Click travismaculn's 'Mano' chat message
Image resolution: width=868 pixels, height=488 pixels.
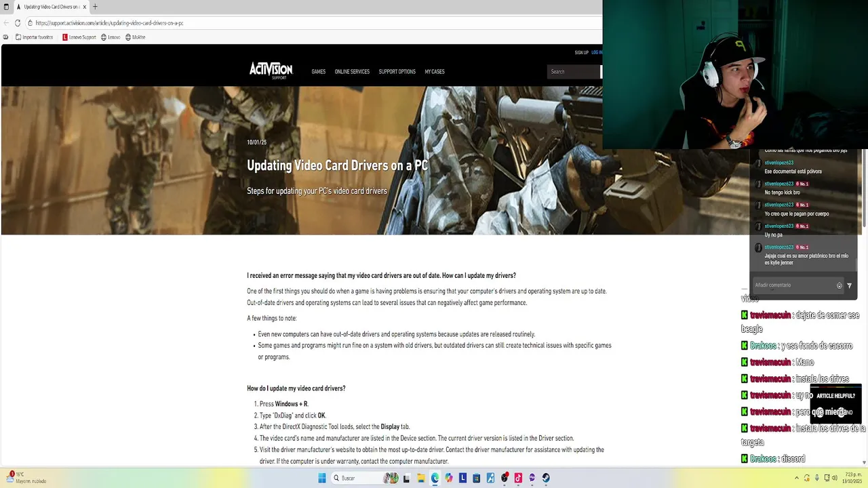pos(777,363)
